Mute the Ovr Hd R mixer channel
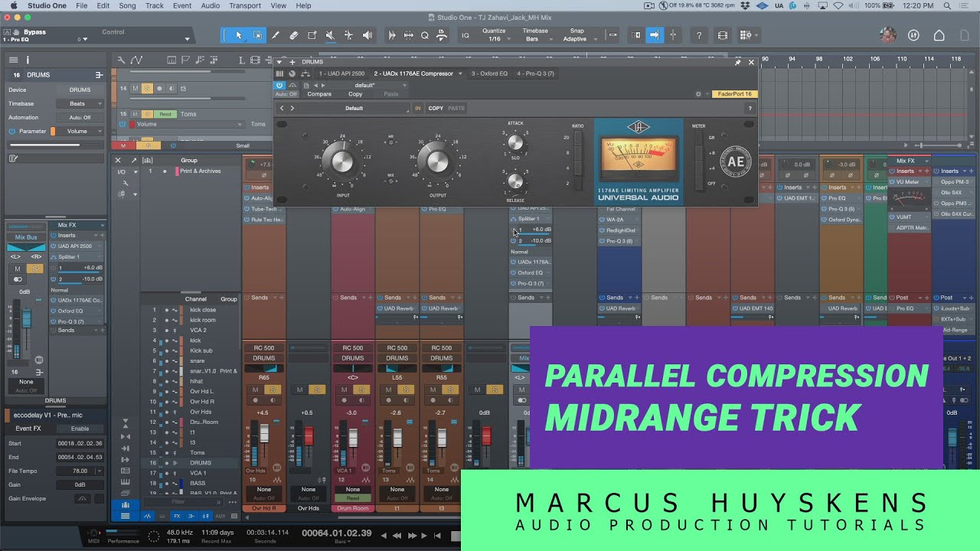The image size is (980, 551). [x=256, y=390]
